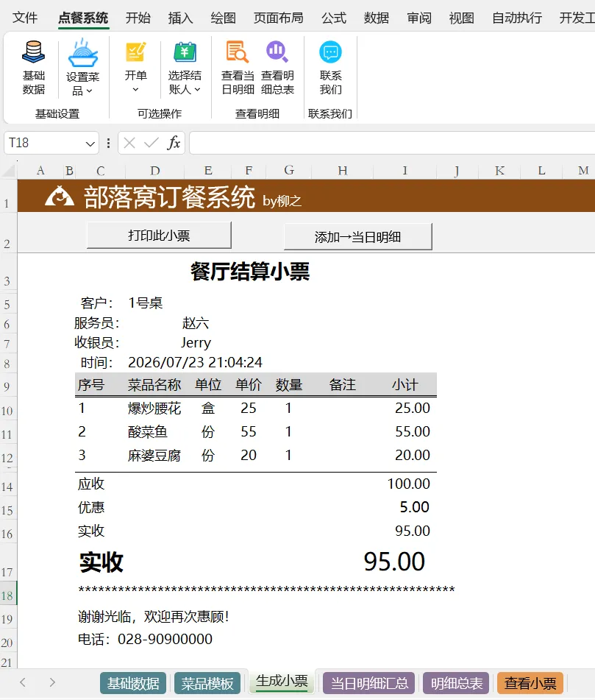Click the time 2026/07/23 21:04:24
This screenshot has height=700, width=595.
click(x=195, y=362)
